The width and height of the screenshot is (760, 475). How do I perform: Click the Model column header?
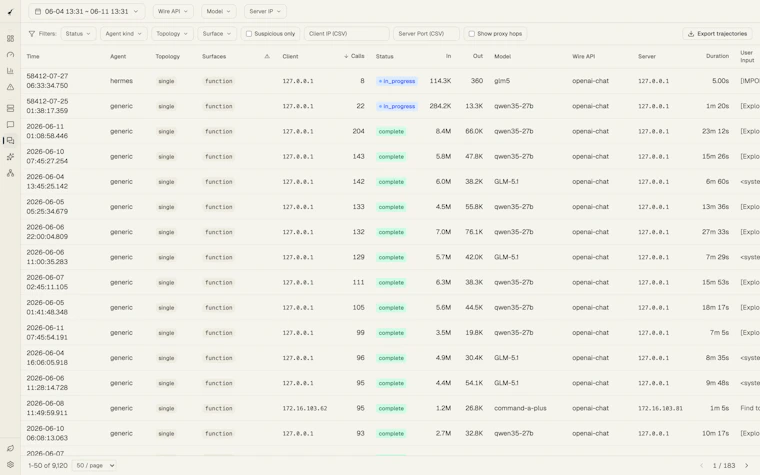pyautogui.click(x=503, y=57)
